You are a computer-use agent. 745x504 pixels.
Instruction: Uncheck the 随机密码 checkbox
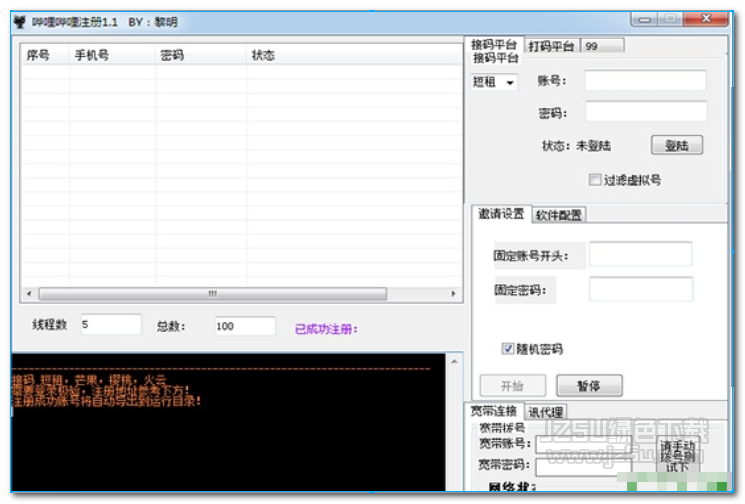click(x=507, y=349)
